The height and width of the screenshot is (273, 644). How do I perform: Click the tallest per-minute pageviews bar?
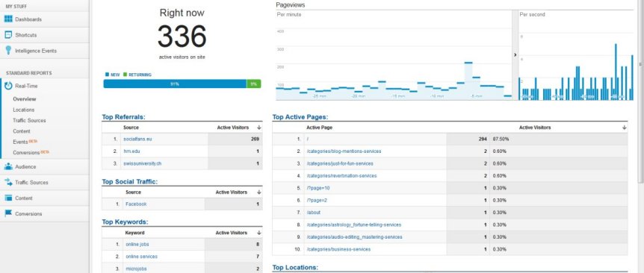click(468, 81)
